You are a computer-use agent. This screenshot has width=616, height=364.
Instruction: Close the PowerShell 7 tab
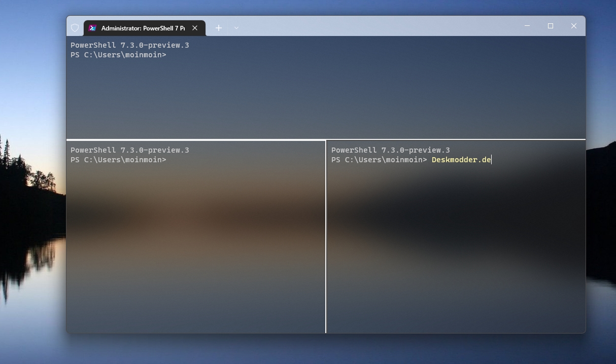click(x=195, y=28)
